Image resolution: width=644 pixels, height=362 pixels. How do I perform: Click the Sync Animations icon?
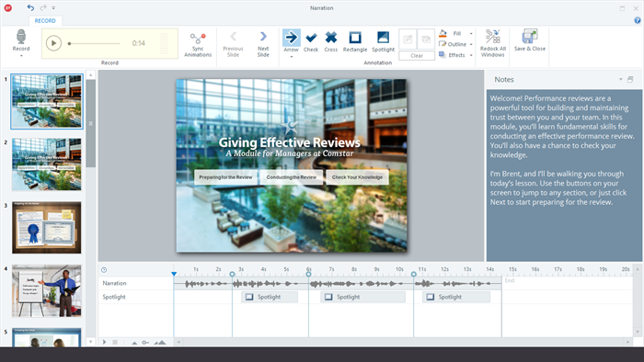coord(198,39)
